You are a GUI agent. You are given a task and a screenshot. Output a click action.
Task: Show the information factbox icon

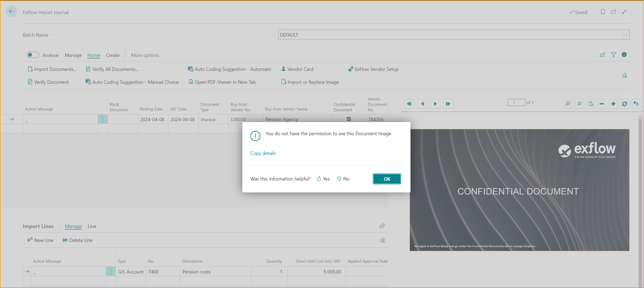[624, 55]
